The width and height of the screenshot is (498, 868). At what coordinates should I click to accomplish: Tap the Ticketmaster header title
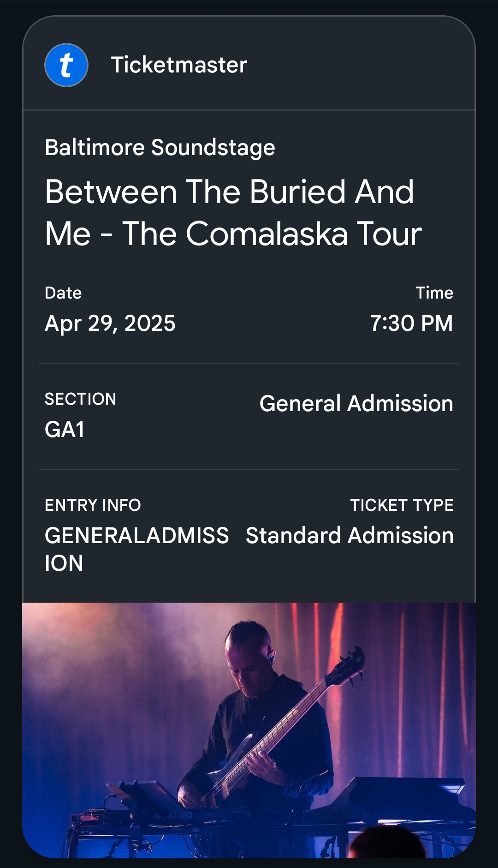[179, 65]
